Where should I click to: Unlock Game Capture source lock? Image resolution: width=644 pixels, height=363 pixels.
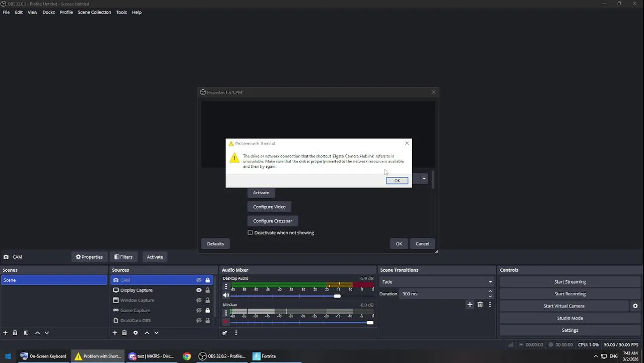(208, 311)
